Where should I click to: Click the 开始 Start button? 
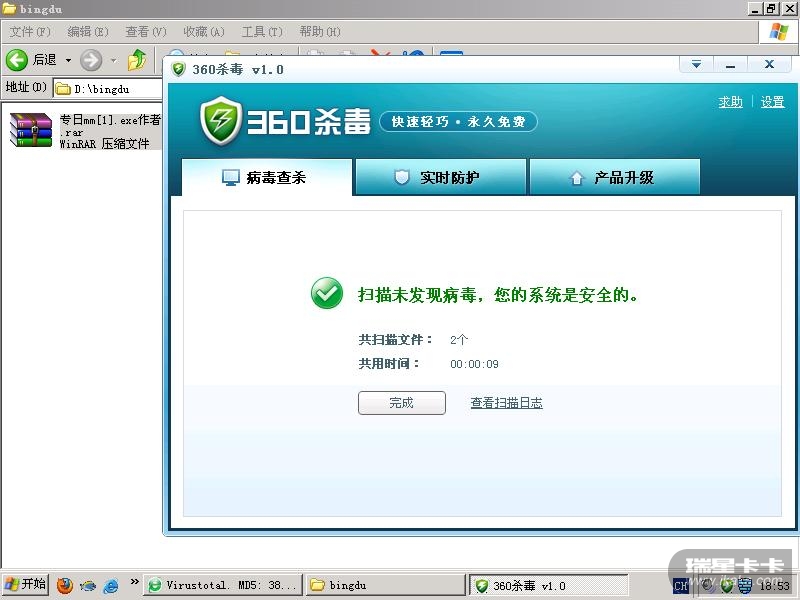(x=25, y=585)
